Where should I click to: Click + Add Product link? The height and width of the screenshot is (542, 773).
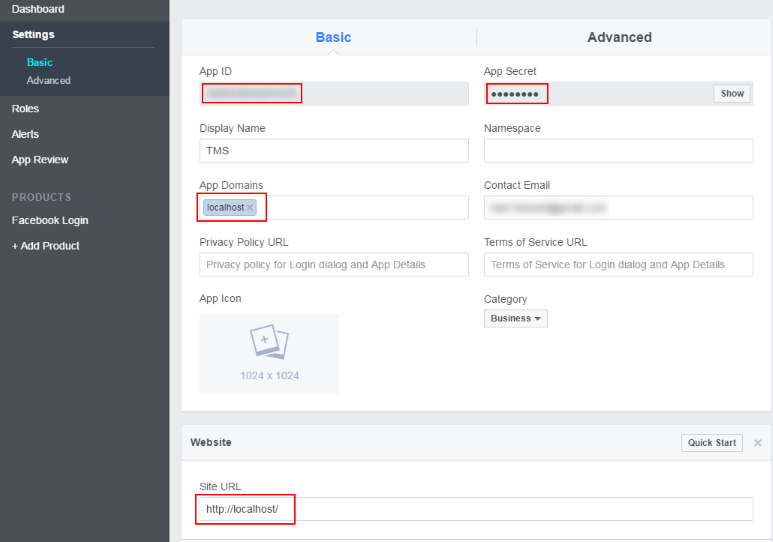tap(46, 246)
